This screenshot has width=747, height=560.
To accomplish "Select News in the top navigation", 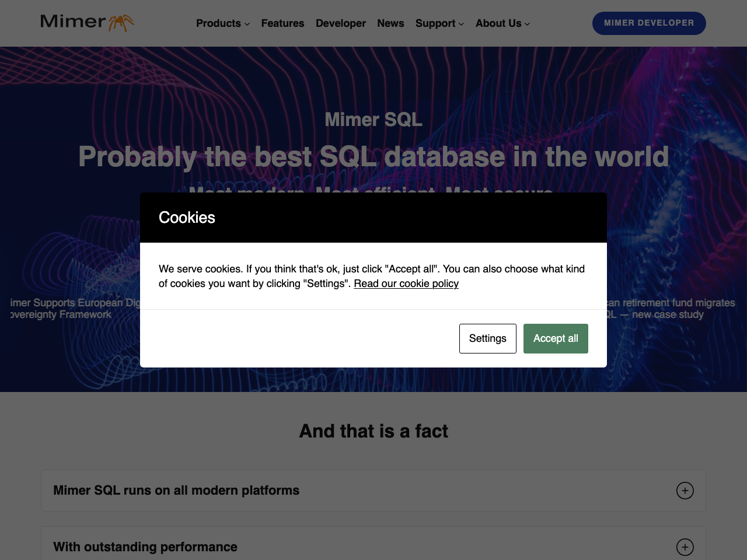I will click(390, 23).
